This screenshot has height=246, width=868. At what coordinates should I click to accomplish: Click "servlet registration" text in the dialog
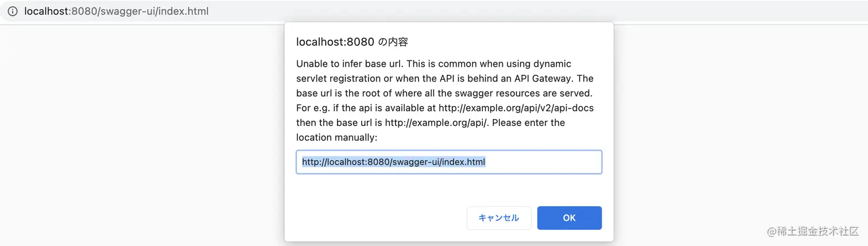(339, 79)
